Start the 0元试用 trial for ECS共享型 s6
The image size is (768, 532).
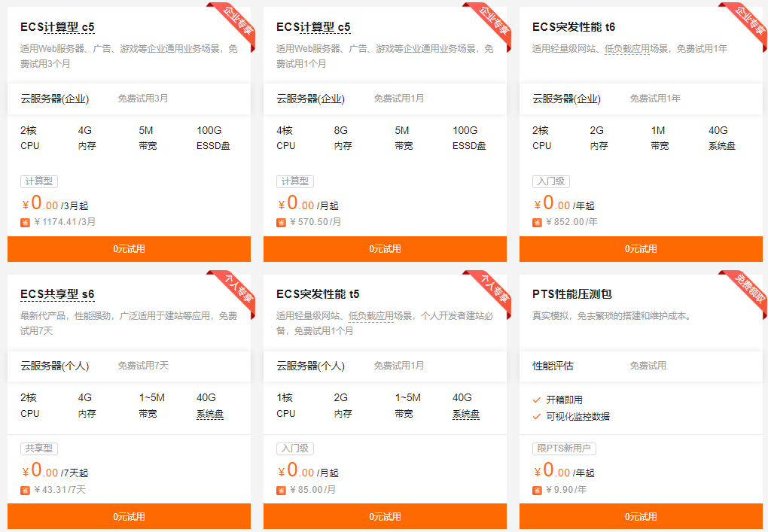pos(129,516)
